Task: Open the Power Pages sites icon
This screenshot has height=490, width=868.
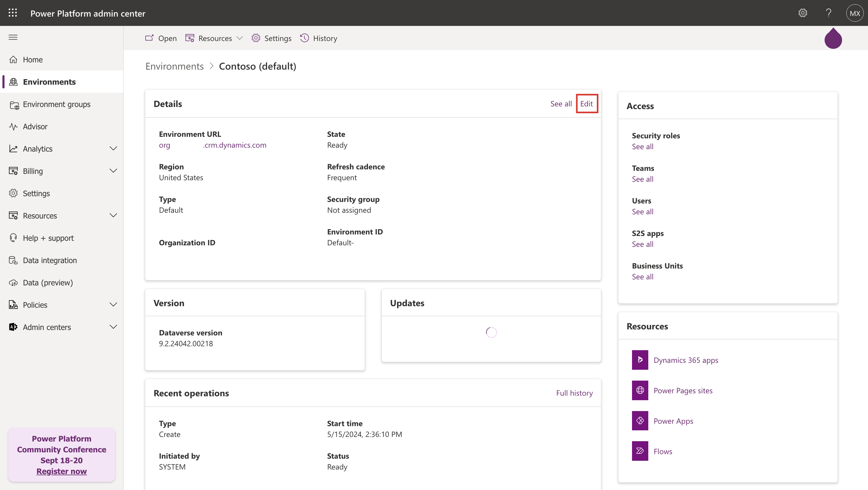Action: coord(640,390)
